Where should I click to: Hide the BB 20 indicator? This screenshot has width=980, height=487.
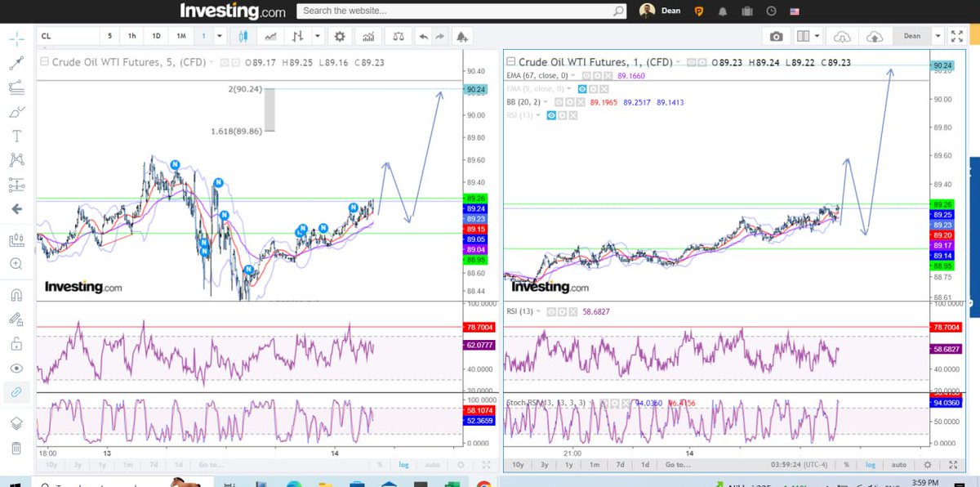[x=560, y=102]
